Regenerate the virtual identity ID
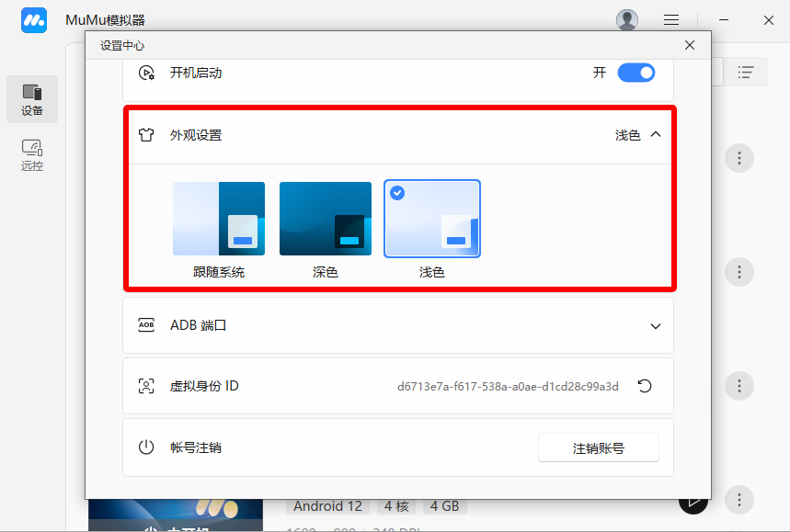The width and height of the screenshot is (790, 532). pyautogui.click(x=645, y=386)
